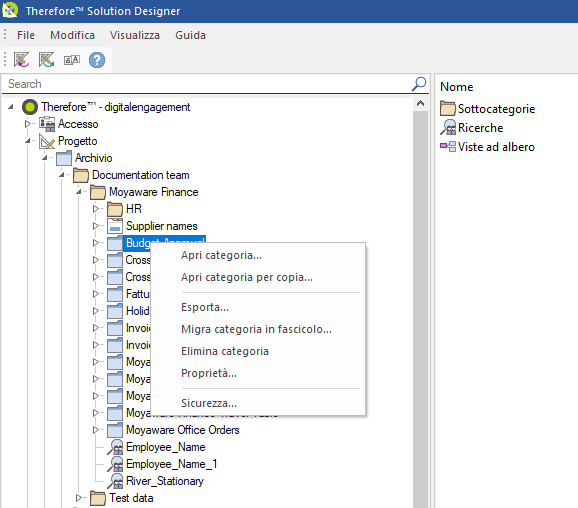This screenshot has height=508, width=578.
Task: Expand the Budget Approval node
Action: pos(96,243)
